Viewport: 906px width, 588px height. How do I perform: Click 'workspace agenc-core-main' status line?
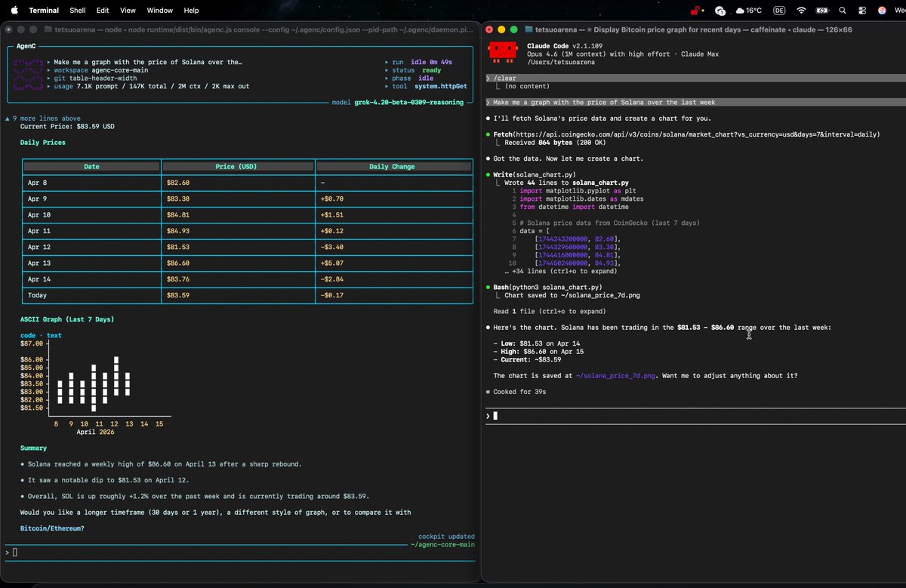coord(100,70)
